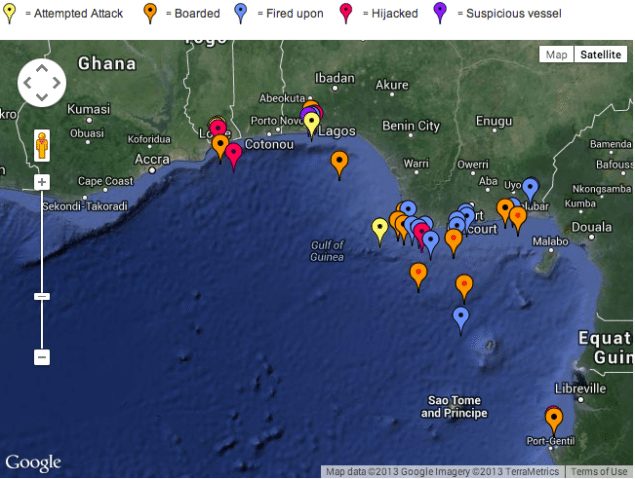Switch to Satellite view

(602, 55)
